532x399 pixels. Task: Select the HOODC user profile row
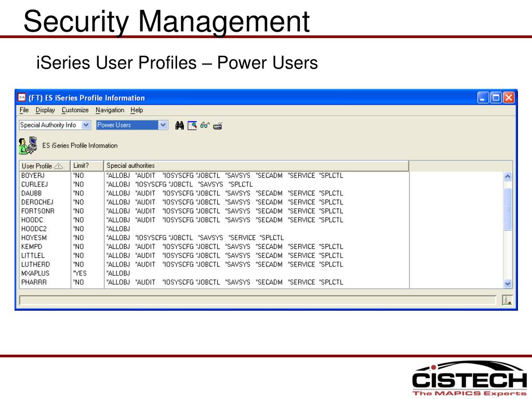pos(215,220)
